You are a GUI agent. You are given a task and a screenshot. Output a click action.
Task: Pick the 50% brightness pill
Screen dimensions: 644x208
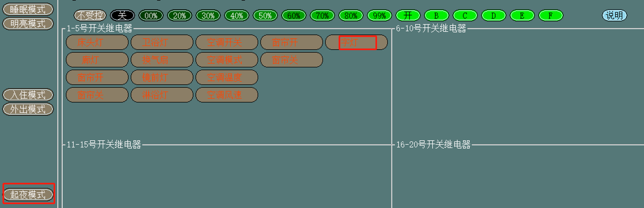pyautogui.click(x=265, y=16)
